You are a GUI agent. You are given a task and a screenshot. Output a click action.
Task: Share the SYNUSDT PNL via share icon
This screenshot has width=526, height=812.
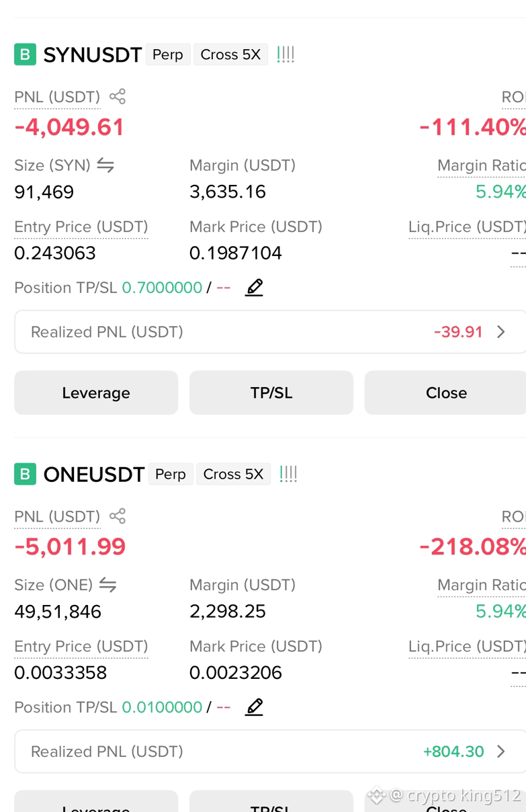coord(118,96)
